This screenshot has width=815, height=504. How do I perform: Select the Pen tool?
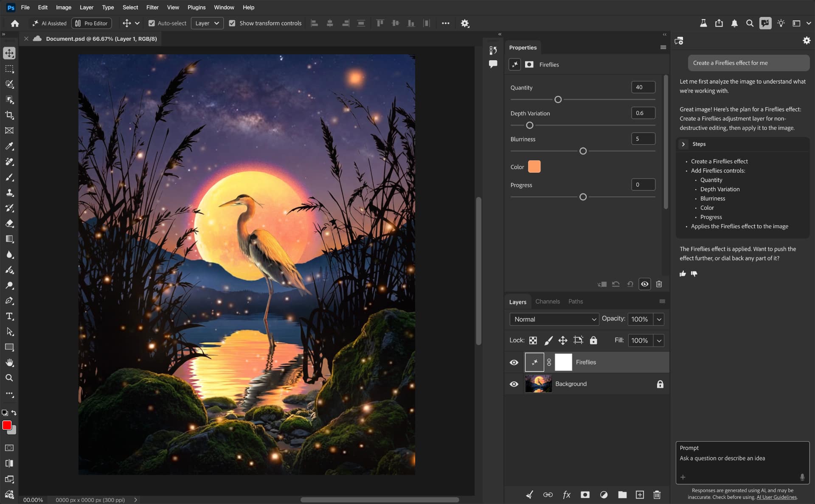9,301
